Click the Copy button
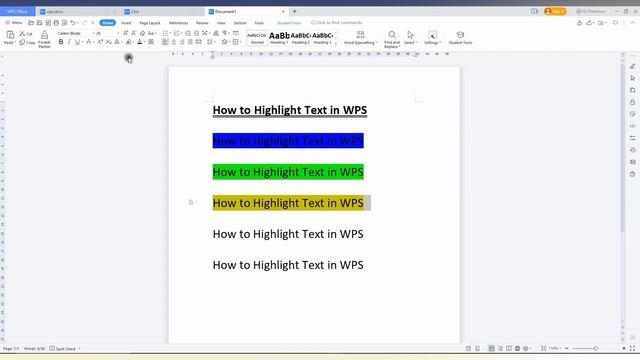Image resolution: width=640 pixels, height=360 pixels. coord(27,42)
